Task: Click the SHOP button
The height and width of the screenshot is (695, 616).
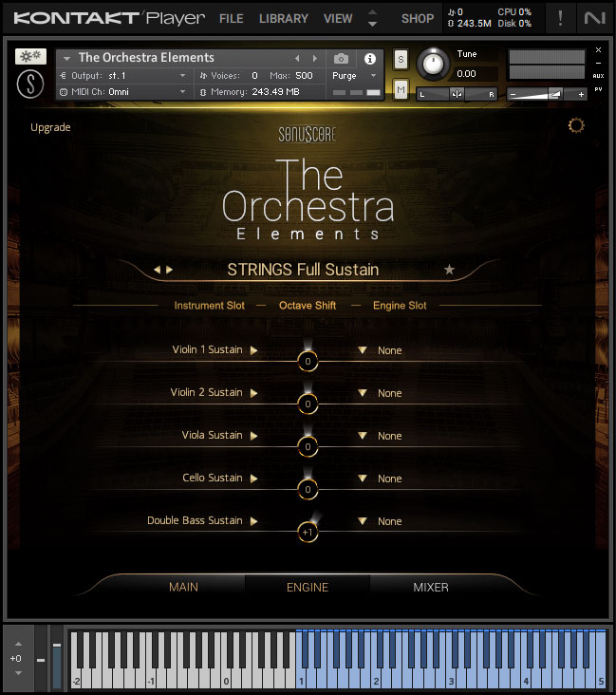Action: click(418, 19)
